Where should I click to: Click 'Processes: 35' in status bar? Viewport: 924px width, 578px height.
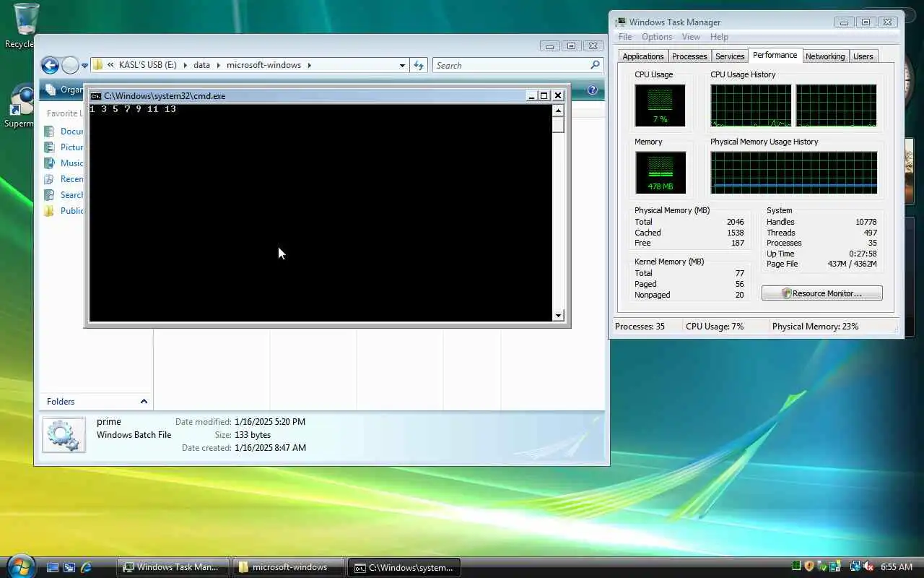point(640,327)
